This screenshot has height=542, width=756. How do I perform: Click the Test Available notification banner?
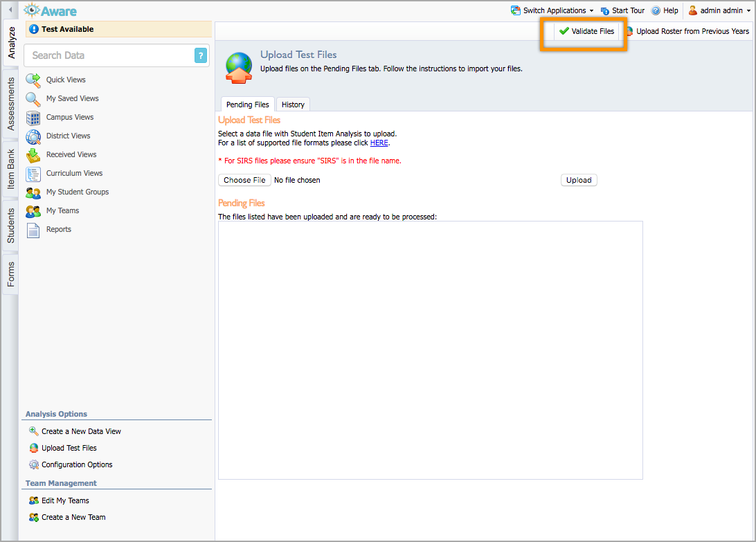118,29
